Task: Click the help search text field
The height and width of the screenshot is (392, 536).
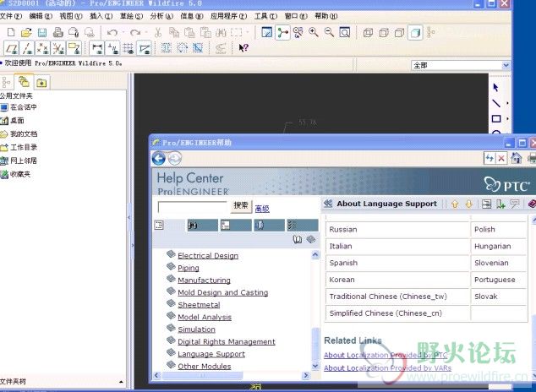Action: coord(193,207)
